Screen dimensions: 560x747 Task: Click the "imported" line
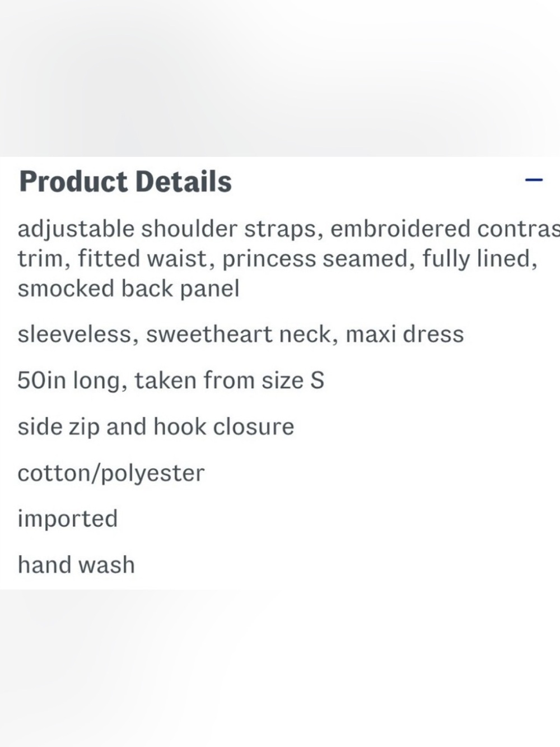coord(68,519)
